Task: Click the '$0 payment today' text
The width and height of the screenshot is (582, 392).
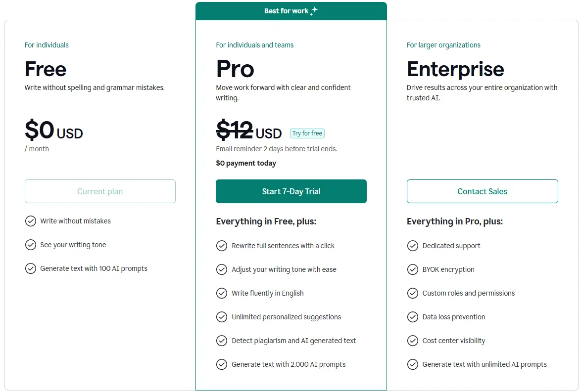Action: tap(246, 163)
